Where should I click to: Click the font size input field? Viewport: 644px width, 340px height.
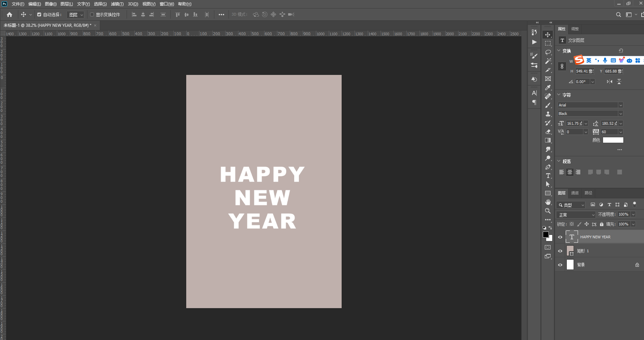(x=574, y=123)
